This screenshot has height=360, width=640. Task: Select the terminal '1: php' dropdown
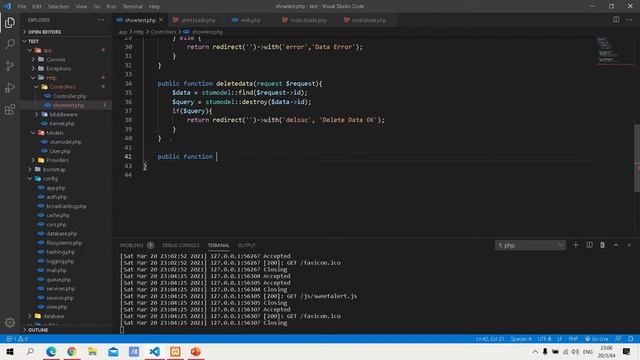[x=530, y=245]
